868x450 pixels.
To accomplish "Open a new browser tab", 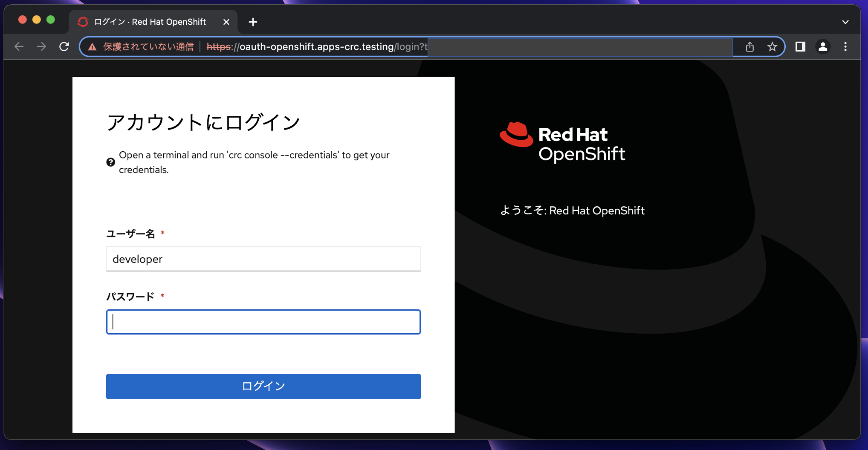I will coord(252,22).
